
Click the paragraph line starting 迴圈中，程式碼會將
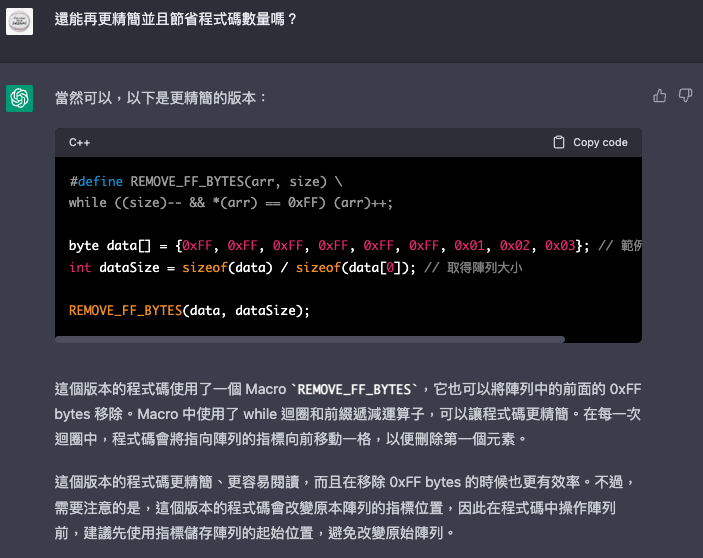pos(291,439)
